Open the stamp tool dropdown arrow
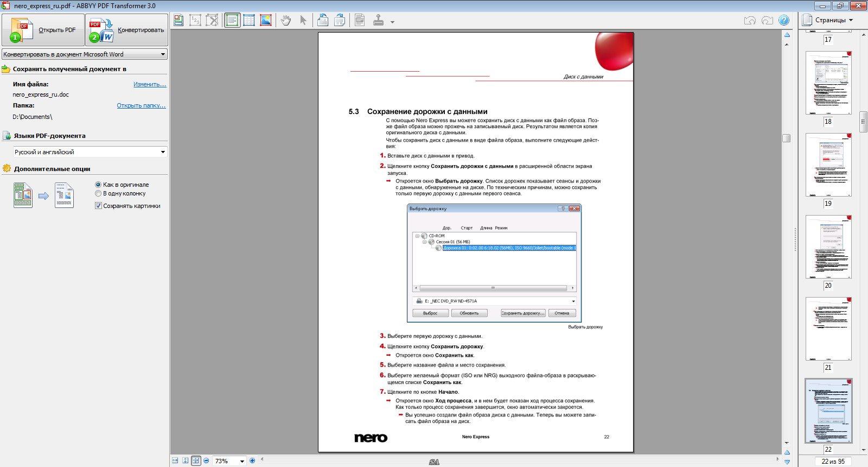 click(392, 22)
